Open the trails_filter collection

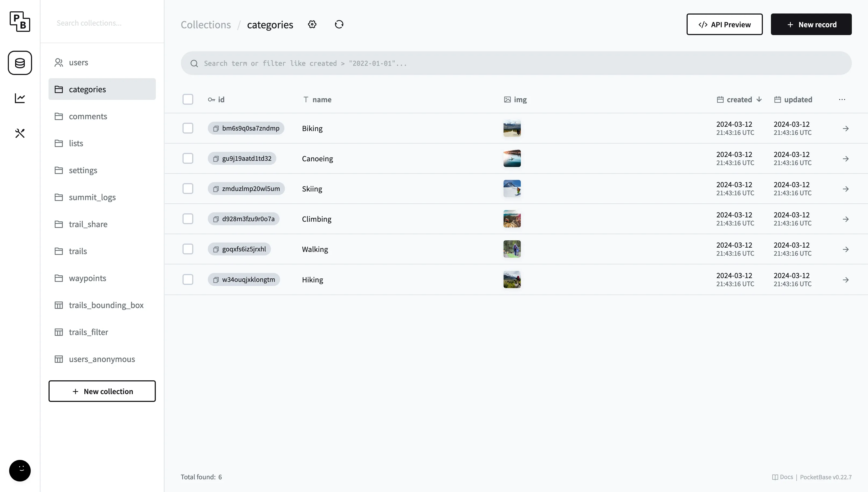tap(88, 332)
